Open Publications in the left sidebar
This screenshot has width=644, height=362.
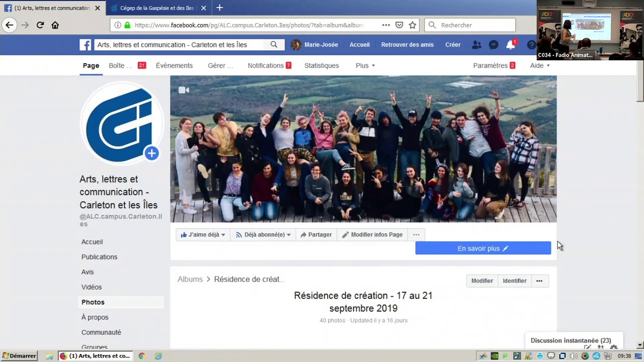pyautogui.click(x=99, y=257)
